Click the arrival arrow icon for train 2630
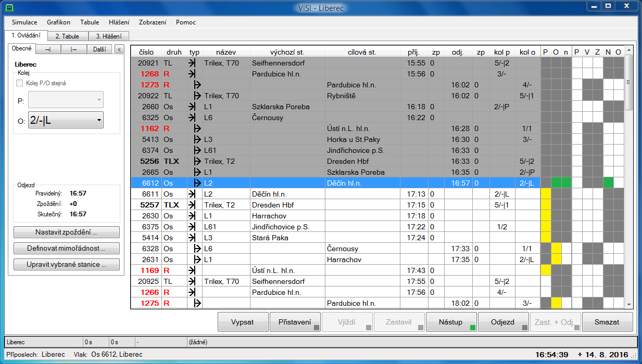Viewport: 642px width, 364px height. click(192, 216)
